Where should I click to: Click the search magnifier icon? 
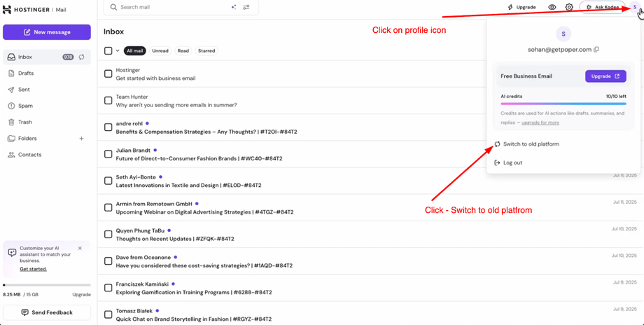click(x=113, y=7)
